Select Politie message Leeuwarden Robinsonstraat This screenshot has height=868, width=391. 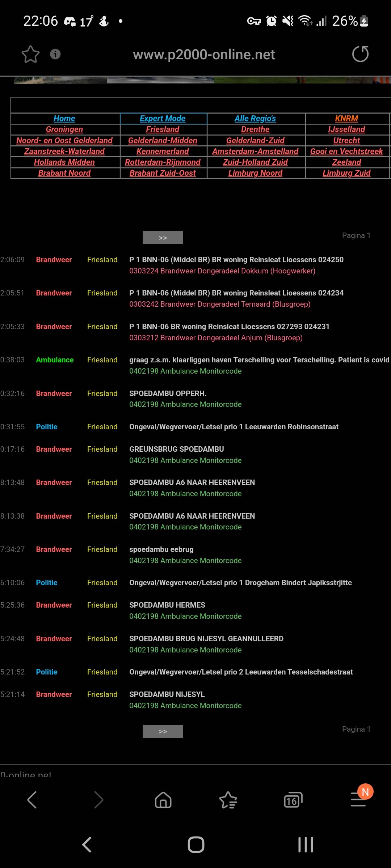(234, 427)
